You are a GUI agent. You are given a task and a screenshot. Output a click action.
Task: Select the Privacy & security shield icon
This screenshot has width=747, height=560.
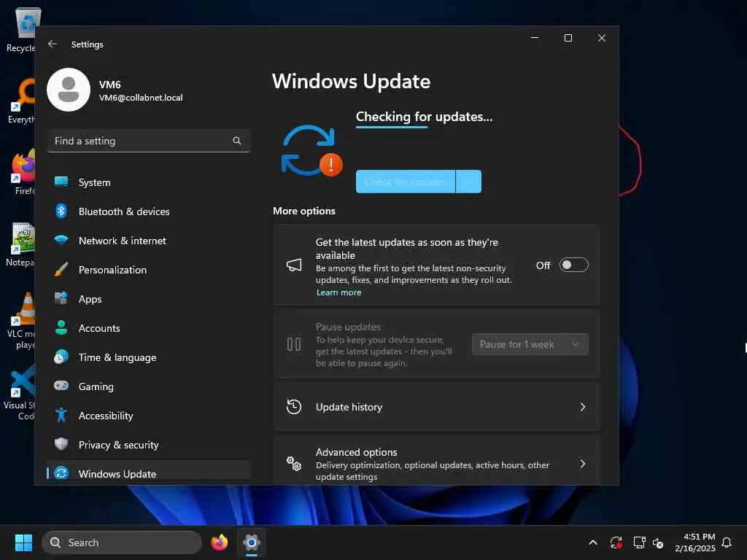(x=61, y=444)
